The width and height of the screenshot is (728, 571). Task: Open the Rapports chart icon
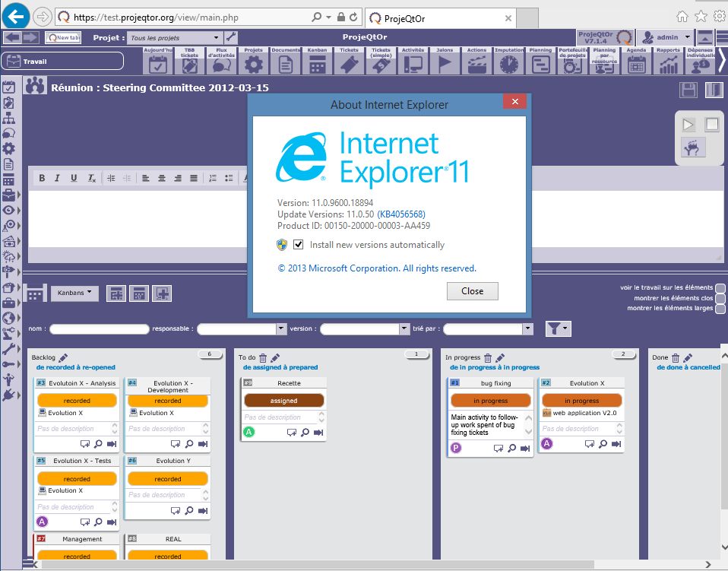668,65
